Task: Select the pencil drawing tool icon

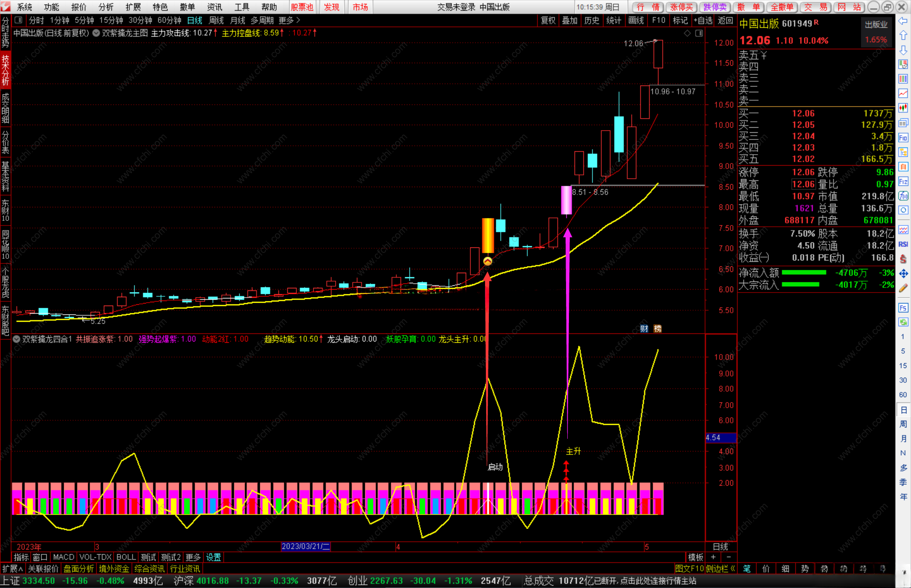Action: click(x=903, y=288)
